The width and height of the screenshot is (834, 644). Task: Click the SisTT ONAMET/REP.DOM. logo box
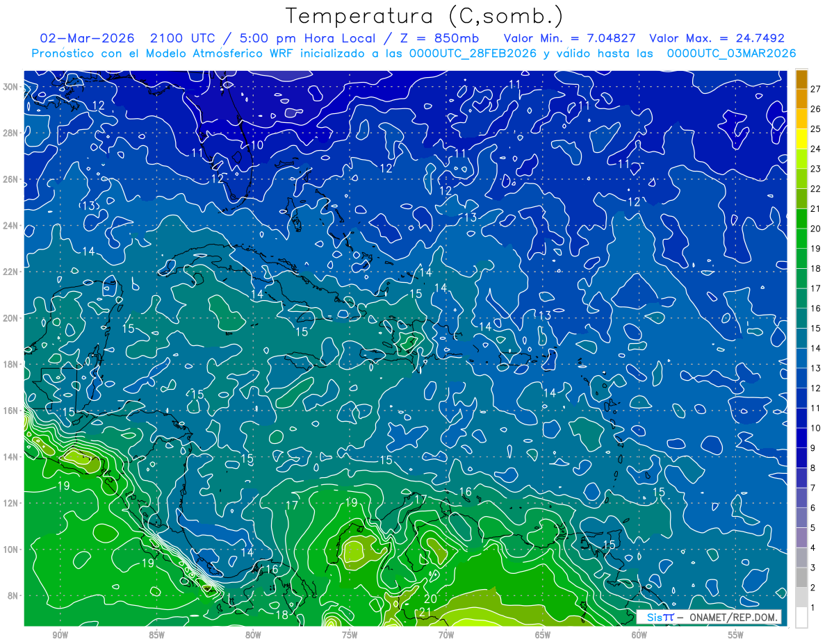pos(710,617)
